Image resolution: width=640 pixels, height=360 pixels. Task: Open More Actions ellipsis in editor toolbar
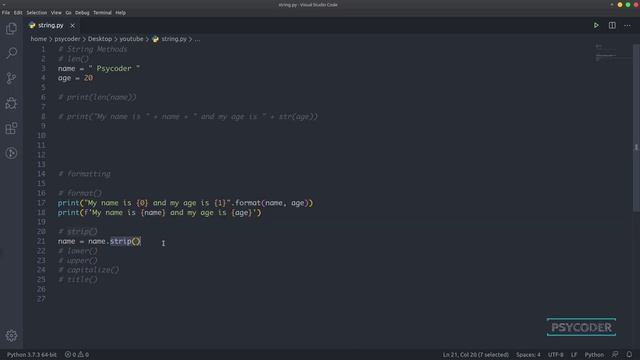[x=627, y=25]
